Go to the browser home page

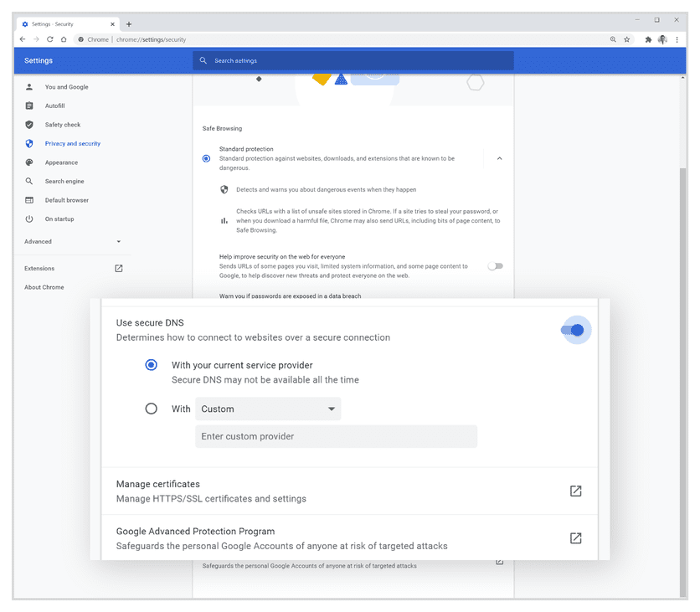point(64,39)
